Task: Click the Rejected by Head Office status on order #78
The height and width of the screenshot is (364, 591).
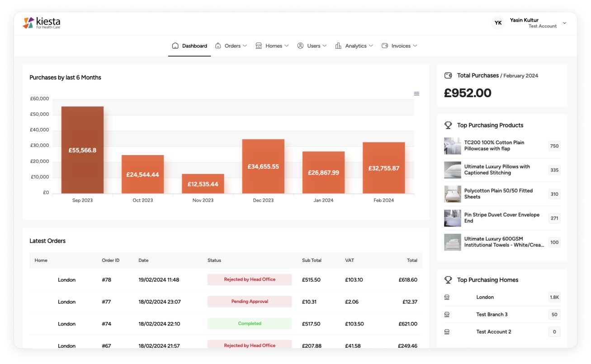Action: click(250, 279)
